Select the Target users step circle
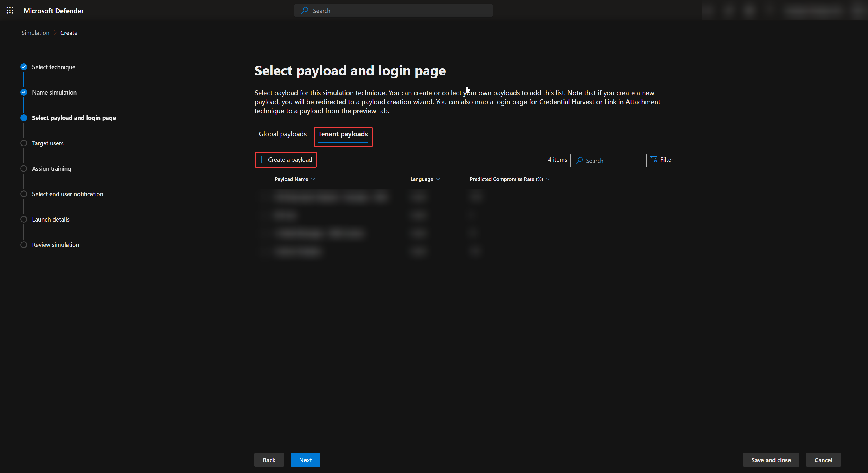This screenshot has height=473, width=868. pos(23,143)
